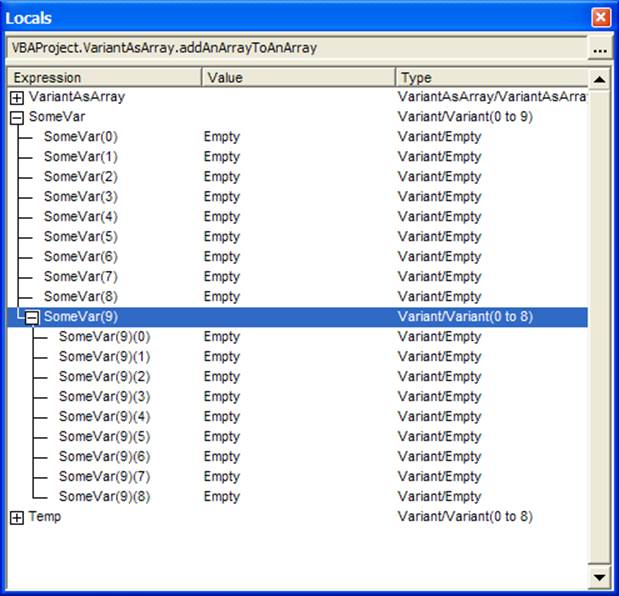Select the SomeVar(0) row

click(80, 137)
